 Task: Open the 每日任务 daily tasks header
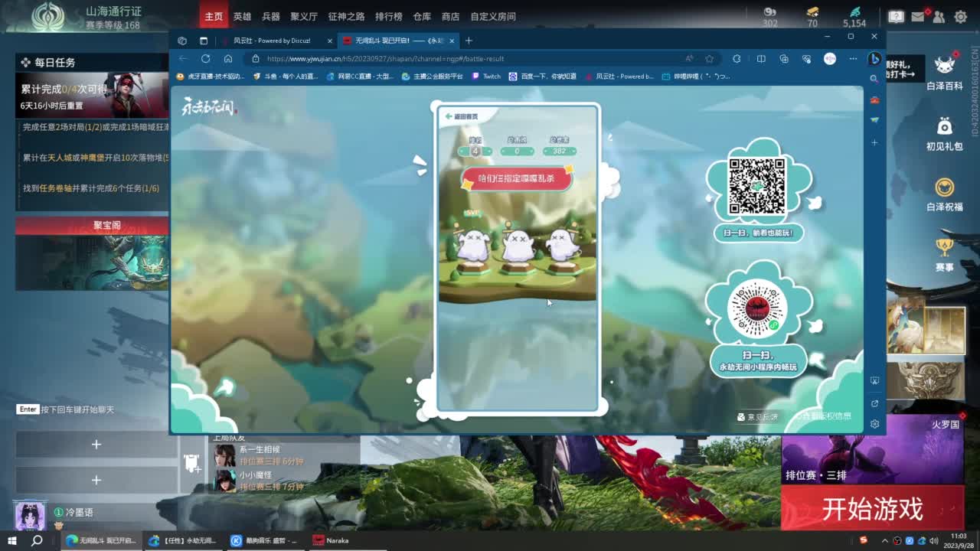(92, 63)
